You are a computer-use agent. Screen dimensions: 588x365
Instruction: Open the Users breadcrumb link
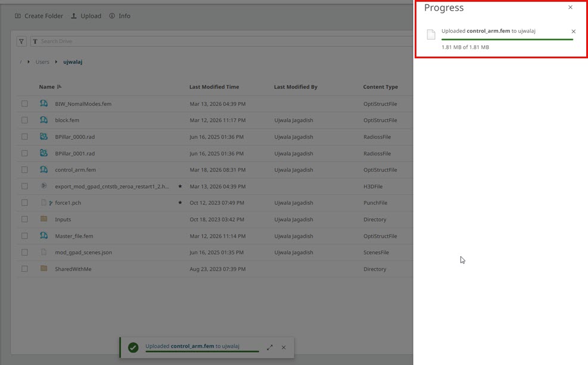(x=42, y=62)
